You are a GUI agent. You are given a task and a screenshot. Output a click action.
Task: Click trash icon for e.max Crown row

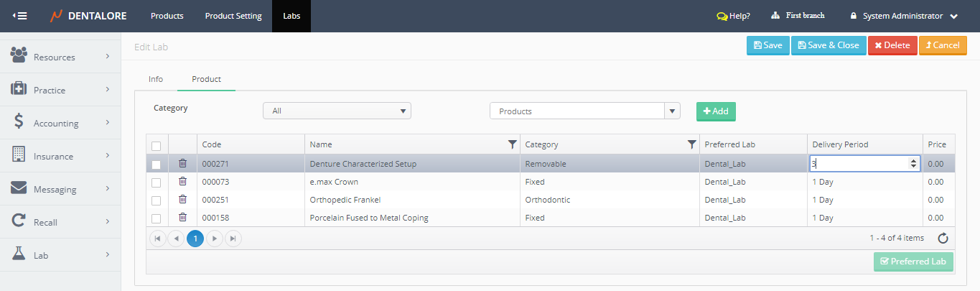pos(182,182)
